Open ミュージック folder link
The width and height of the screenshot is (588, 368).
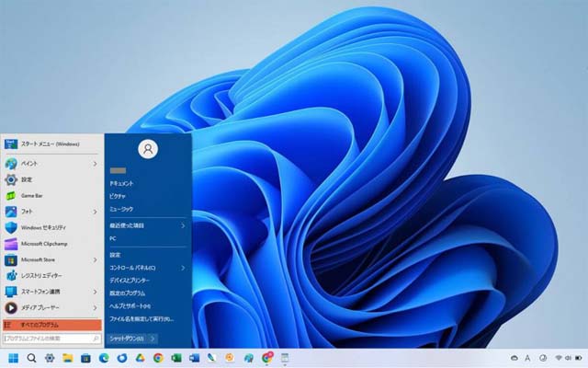click(121, 209)
